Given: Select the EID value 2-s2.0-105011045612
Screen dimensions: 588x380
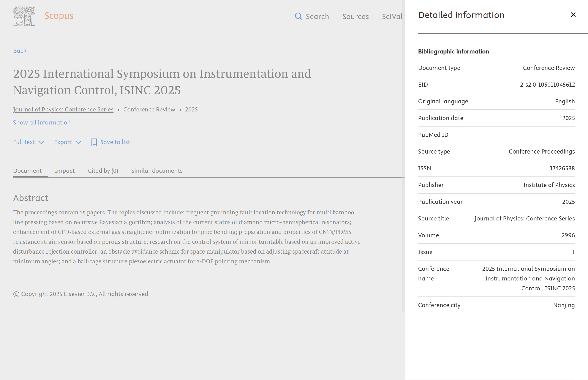Looking at the screenshot, I should [x=547, y=84].
